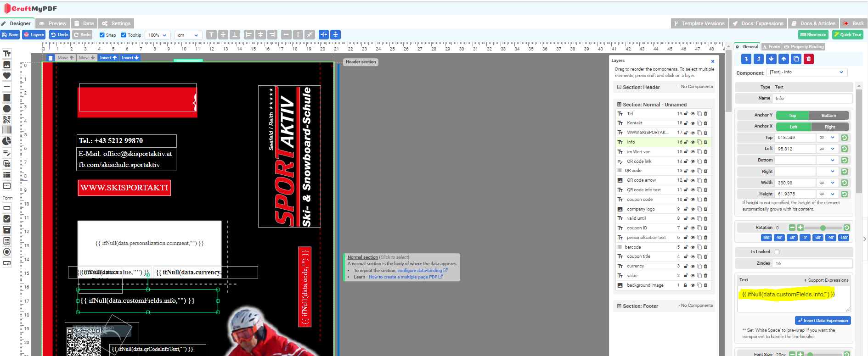Switch to the Data tab
The height and width of the screenshot is (356, 868).
(84, 23)
